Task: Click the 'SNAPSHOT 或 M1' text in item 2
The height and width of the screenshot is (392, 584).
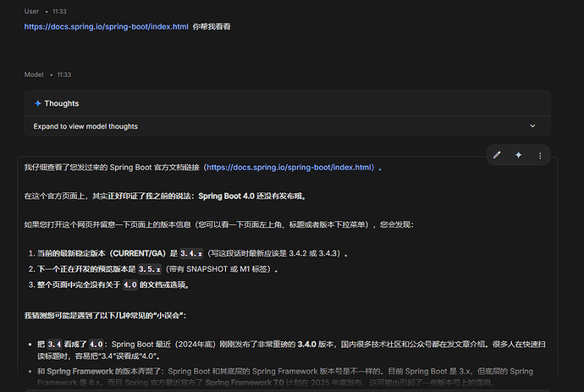Action: pyautogui.click(x=218, y=269)
